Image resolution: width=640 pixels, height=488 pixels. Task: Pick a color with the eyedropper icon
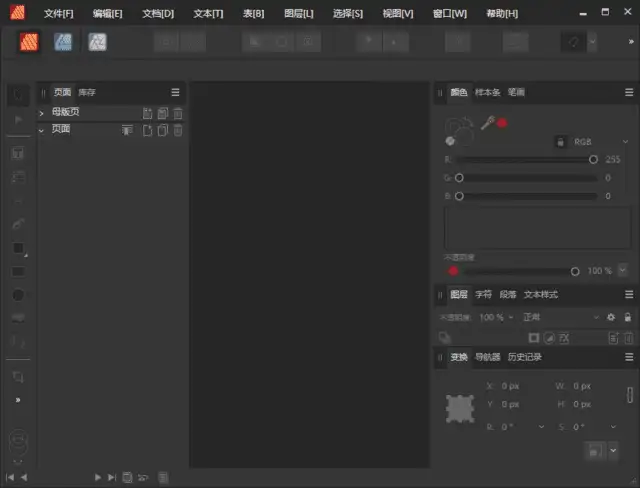488,123
